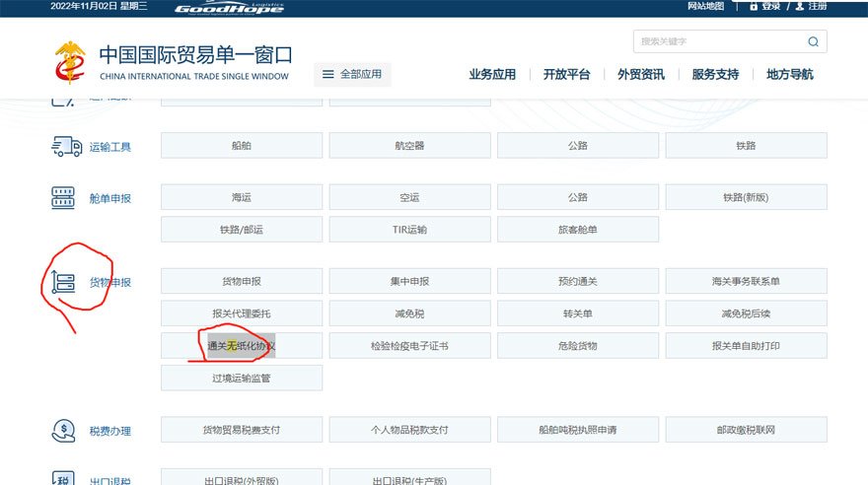Click the login lock icon
Screen dimensions: 868x485
point(754,6)
